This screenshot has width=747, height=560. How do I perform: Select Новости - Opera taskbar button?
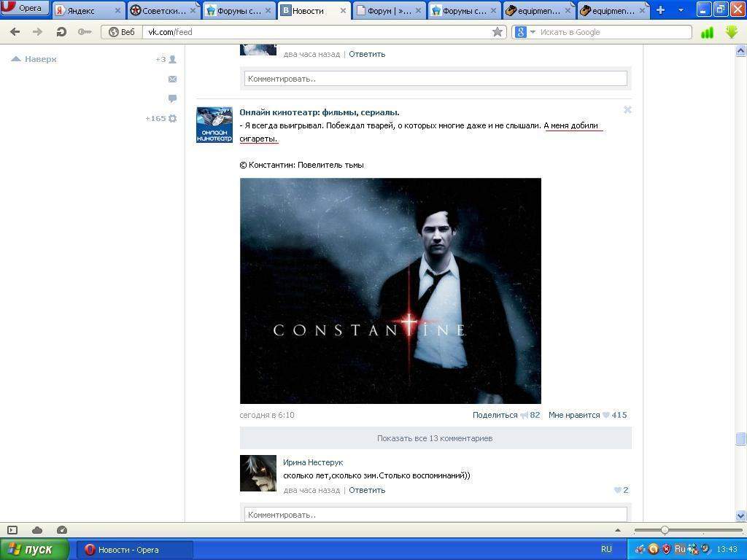pyautogui.click(x=134, y=550)
